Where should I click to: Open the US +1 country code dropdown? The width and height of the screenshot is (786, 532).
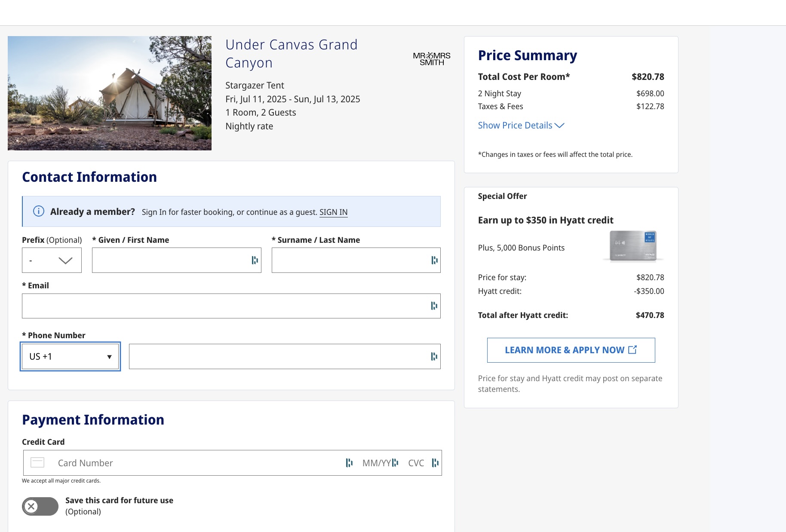click(x=70, y=356)
